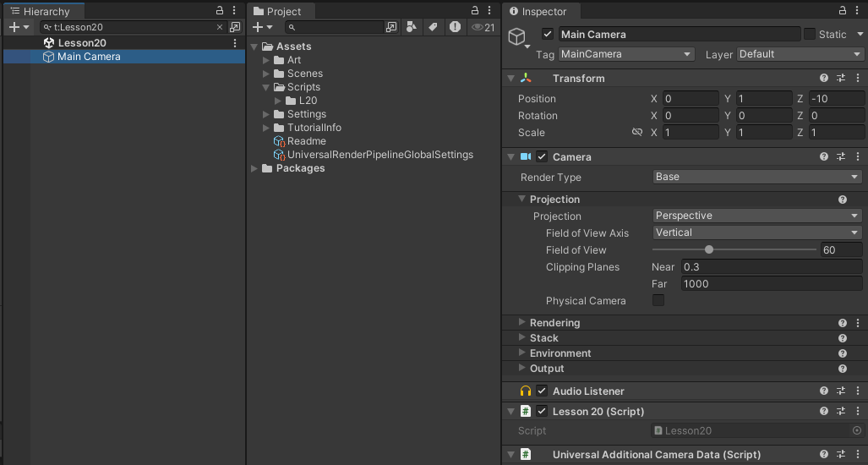Click the scale constrain proportions link icon
Screen dimensions: 868x465
pyautogui.click(x=637, y=133)
